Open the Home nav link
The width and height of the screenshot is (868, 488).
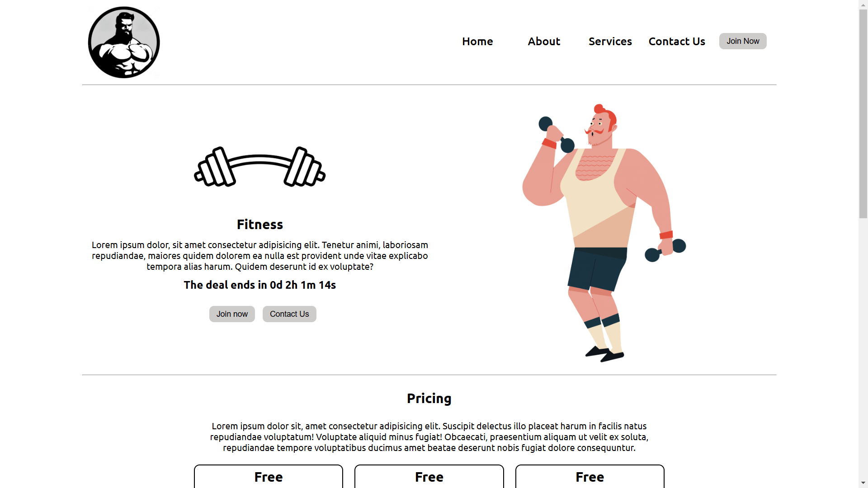477,41
